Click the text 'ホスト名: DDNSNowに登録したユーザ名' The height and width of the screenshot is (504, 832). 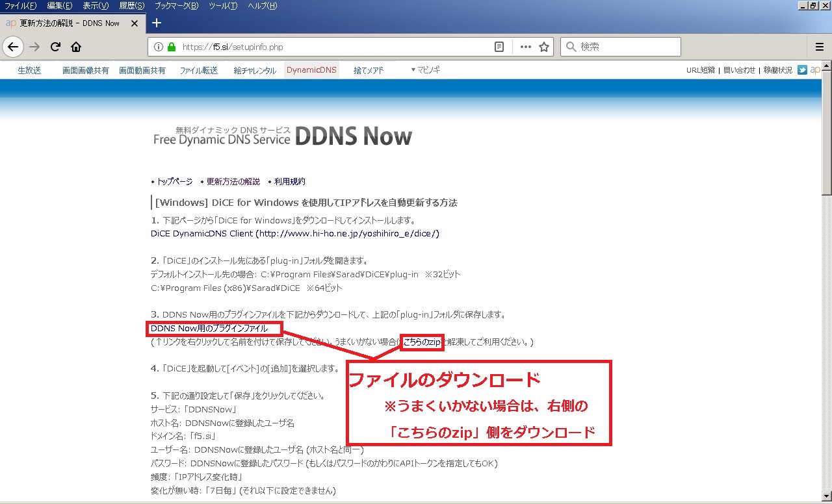tap(222, 423)
